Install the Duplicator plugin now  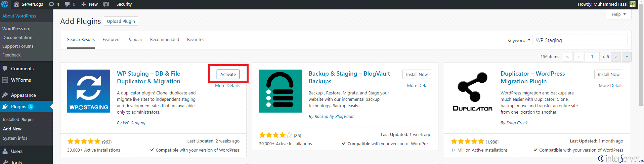point(608,74)
